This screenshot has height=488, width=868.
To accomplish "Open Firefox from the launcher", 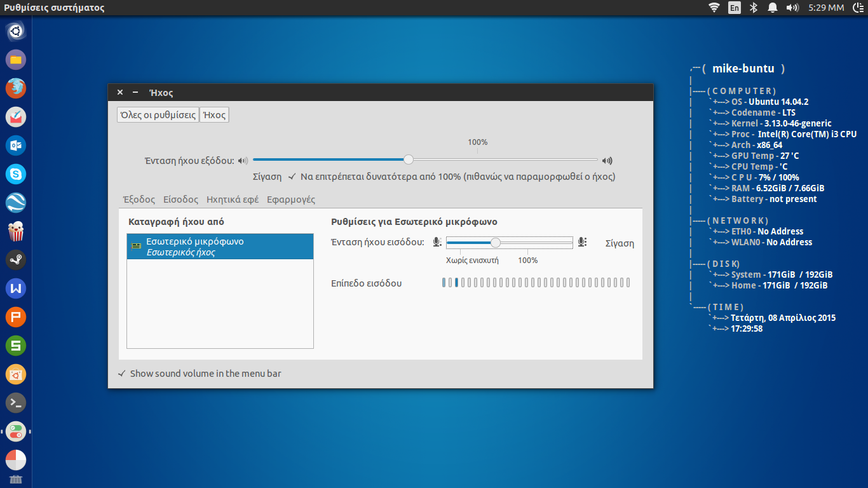I will click(x=16, y=88).
